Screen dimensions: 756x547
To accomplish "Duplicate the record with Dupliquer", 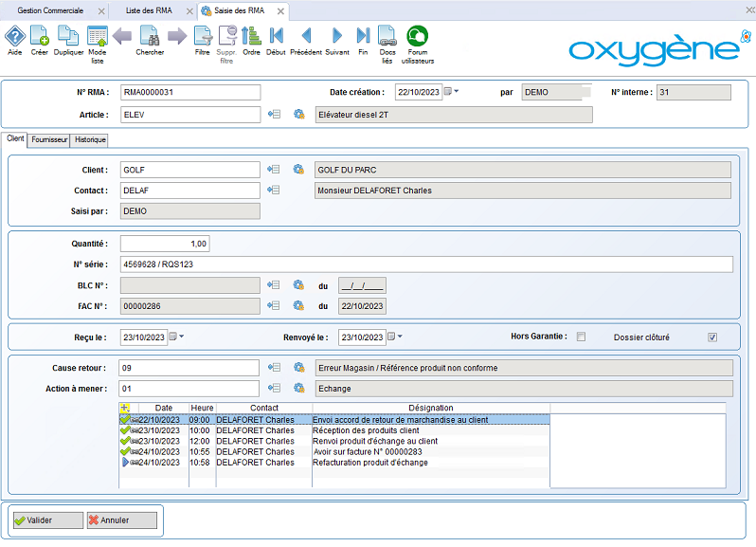I will (x=68, y=36).
